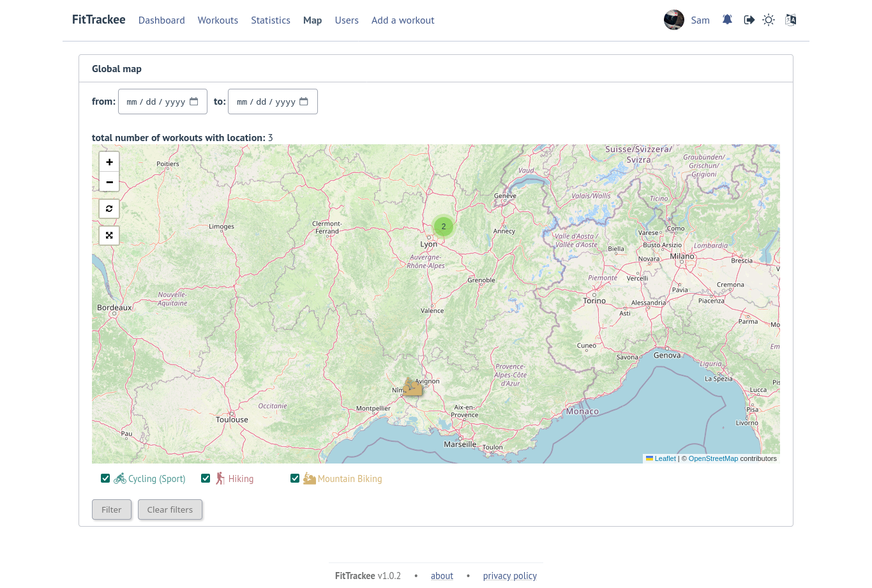
Task: Uncheck the Cycling (Sport) filter
Action: 105,478
